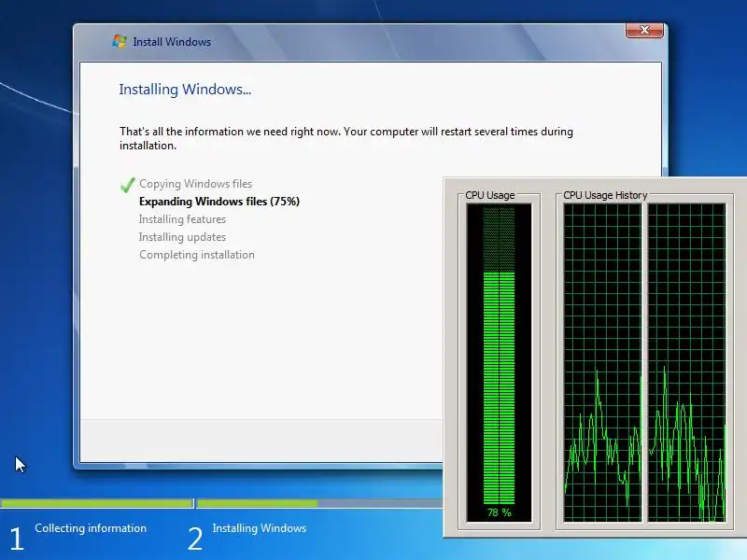This screenshot has height=560, width=747.
Task: Click the 'That's all the information we need' message
Action: tap(346, 138)
